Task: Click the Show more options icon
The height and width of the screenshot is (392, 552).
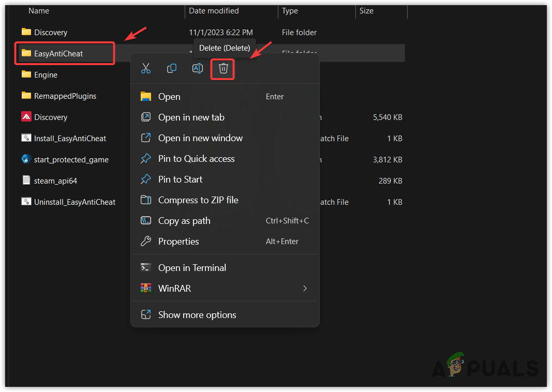Action: (146, 314)
